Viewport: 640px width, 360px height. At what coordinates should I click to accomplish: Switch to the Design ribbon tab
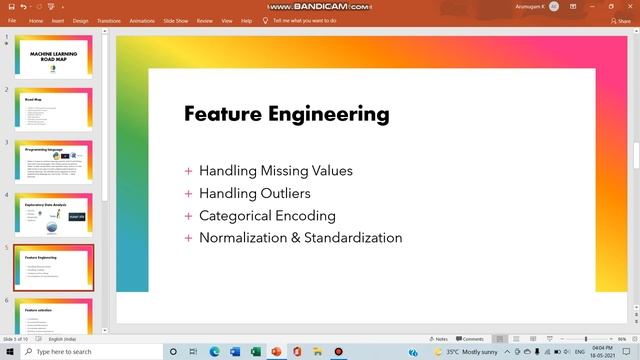click(x=80, y=21)
